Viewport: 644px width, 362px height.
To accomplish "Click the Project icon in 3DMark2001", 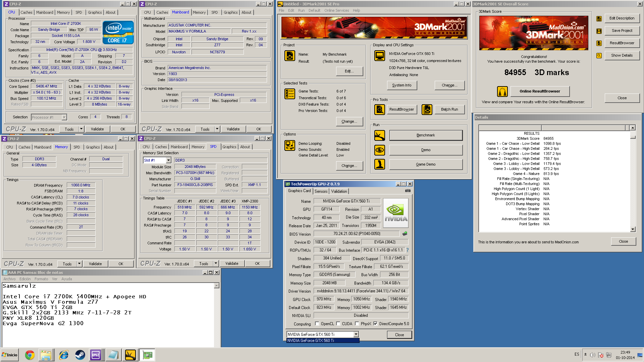I will point(289,56).
